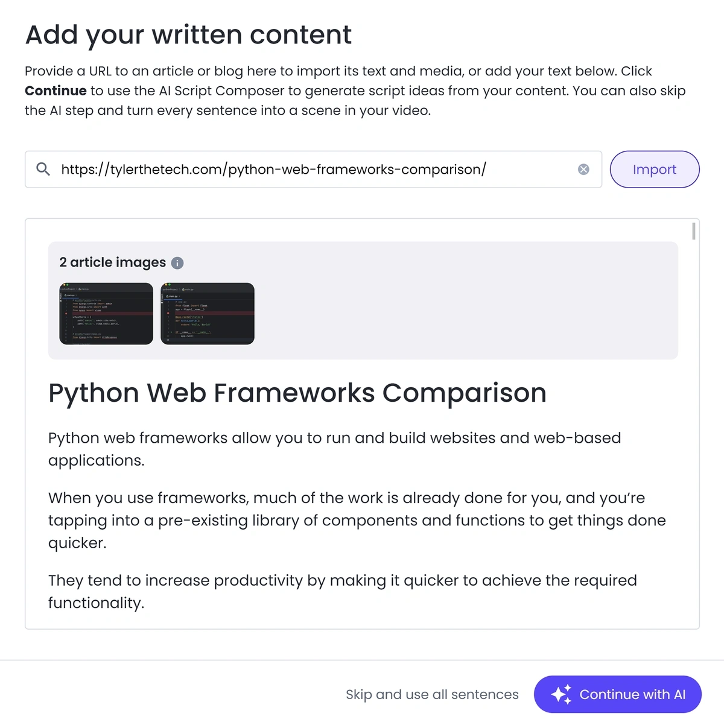The image size is (724, 728).
Task: Clear the URL with the X icon
Action: (x=583, y=169)
